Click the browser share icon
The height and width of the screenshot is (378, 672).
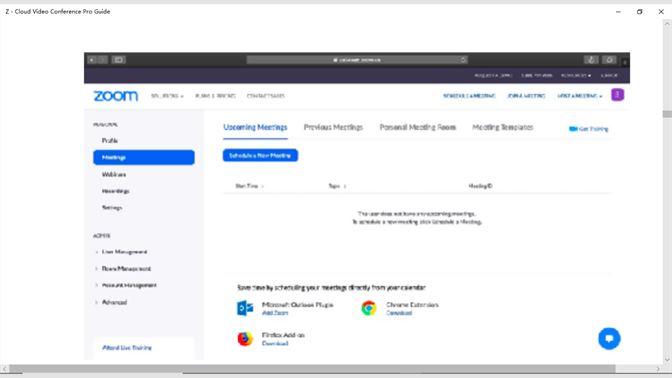click(x=591, y=60)
